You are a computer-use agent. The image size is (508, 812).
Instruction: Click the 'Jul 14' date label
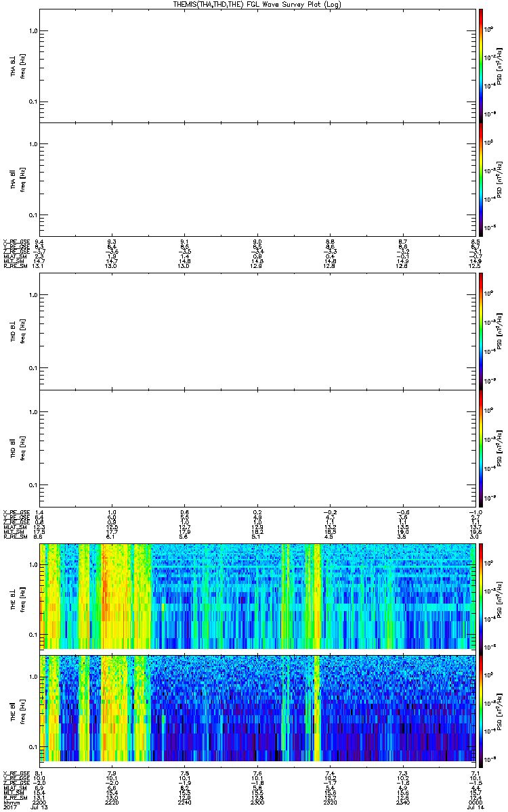click(475, 807)
